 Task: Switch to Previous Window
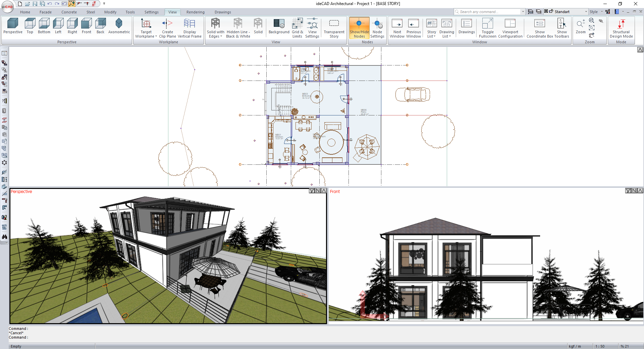click(413, 28)
